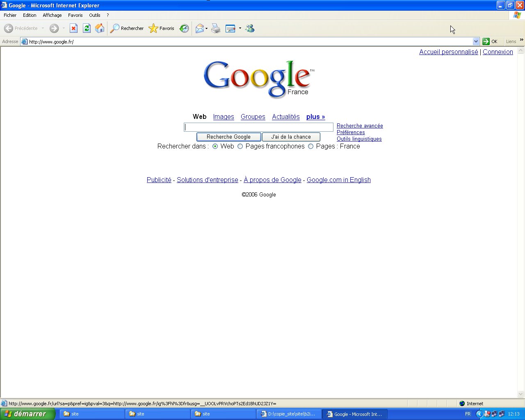The image size is (525, 420).
Task: Open the back button history dropdown arrow
Action: (x=43, y=28)
